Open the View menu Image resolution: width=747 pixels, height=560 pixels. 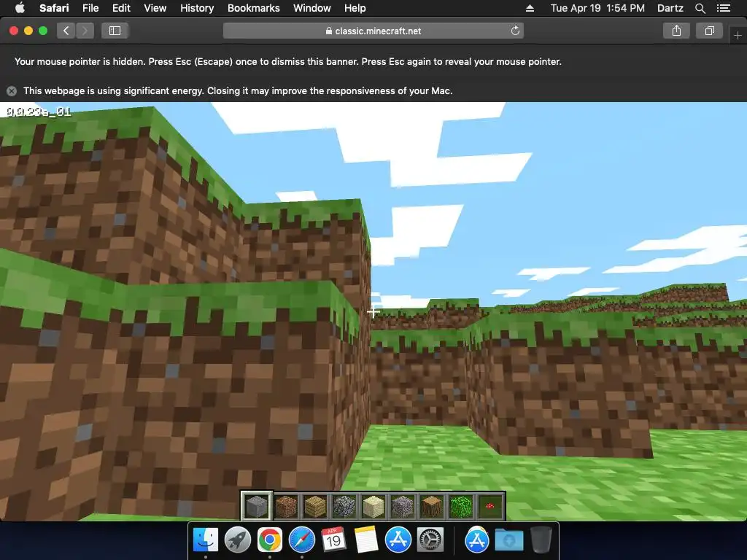155,8
